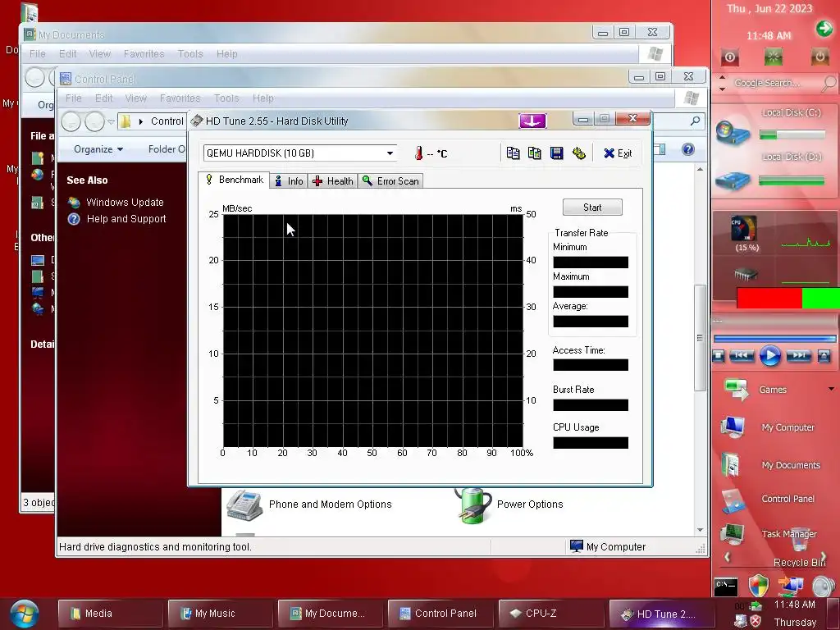Exit HD Tune via Exit button
Screen dimensions: 840x630
618,153
